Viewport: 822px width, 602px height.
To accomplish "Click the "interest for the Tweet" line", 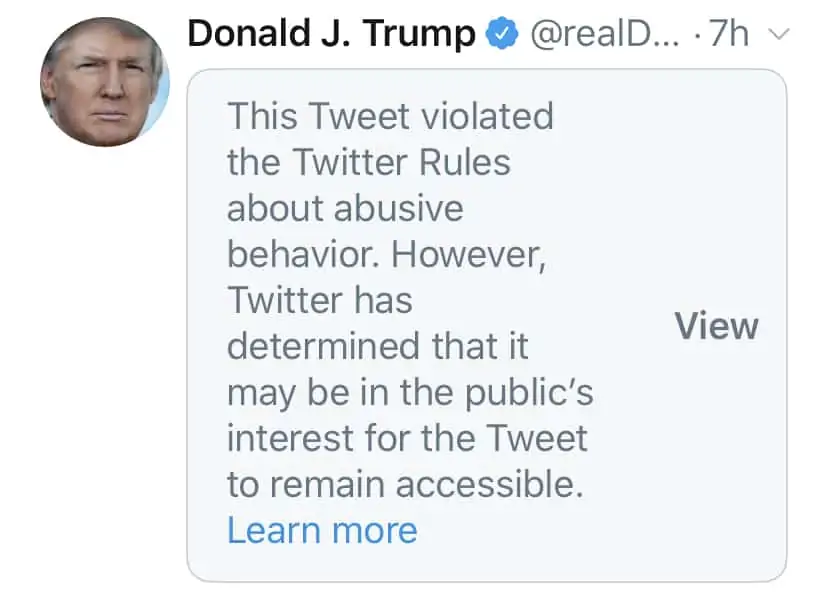I will 407,438.
